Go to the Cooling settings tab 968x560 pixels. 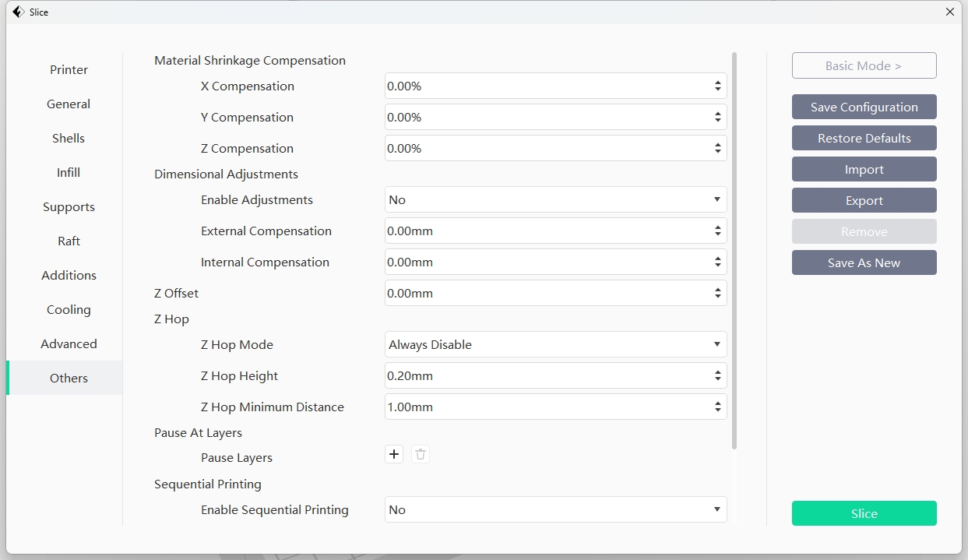(69, 310)
